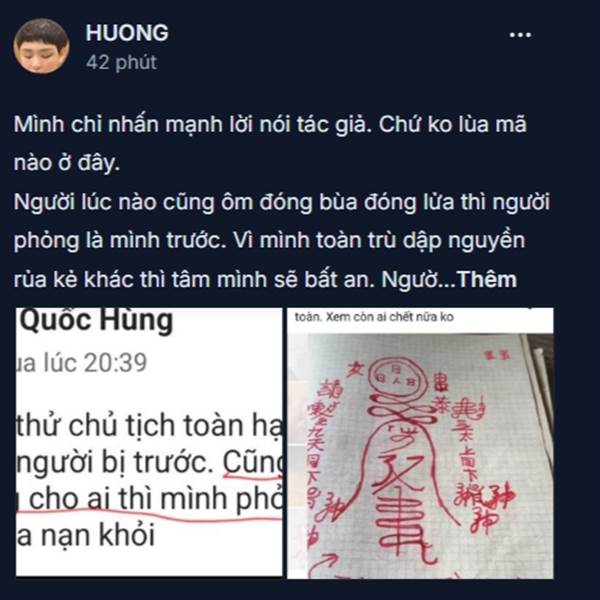Click the 'a nạn khỏi' text in image
600x600 pixels.
click(x=86, y=535)
